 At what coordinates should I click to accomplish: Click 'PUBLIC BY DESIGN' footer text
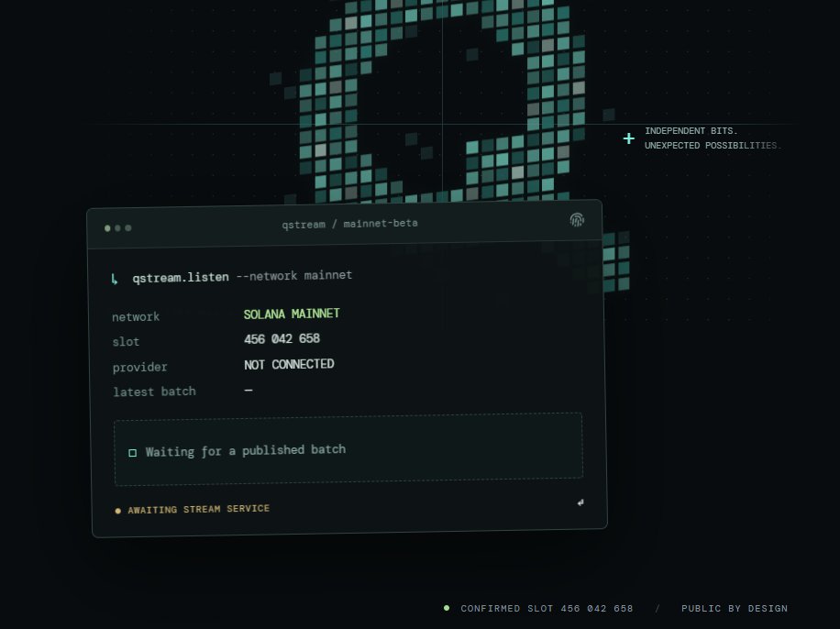pyautogui.click(x=735, y=608)
